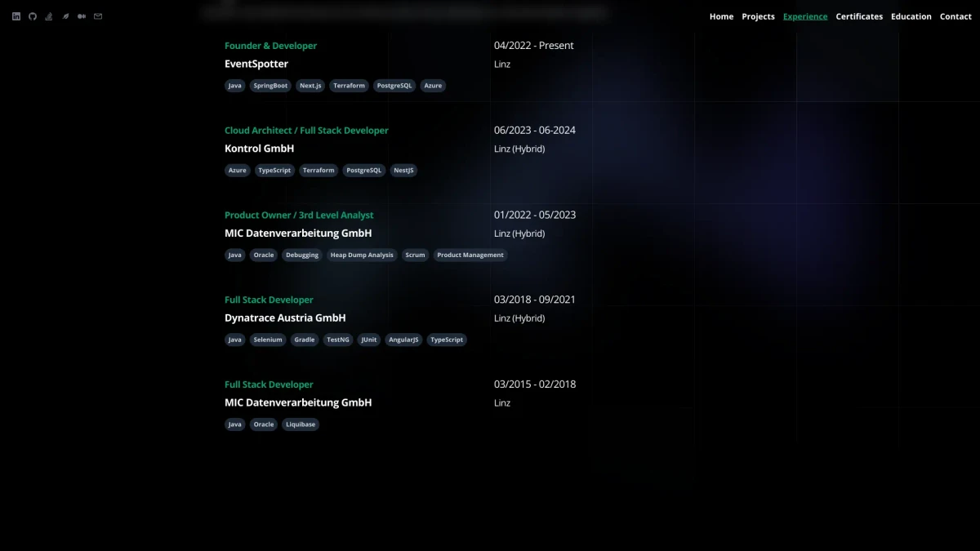980x551 pixels.
Task: Click the Heap Dump Analysis tag
Action: tap(362, 255)
